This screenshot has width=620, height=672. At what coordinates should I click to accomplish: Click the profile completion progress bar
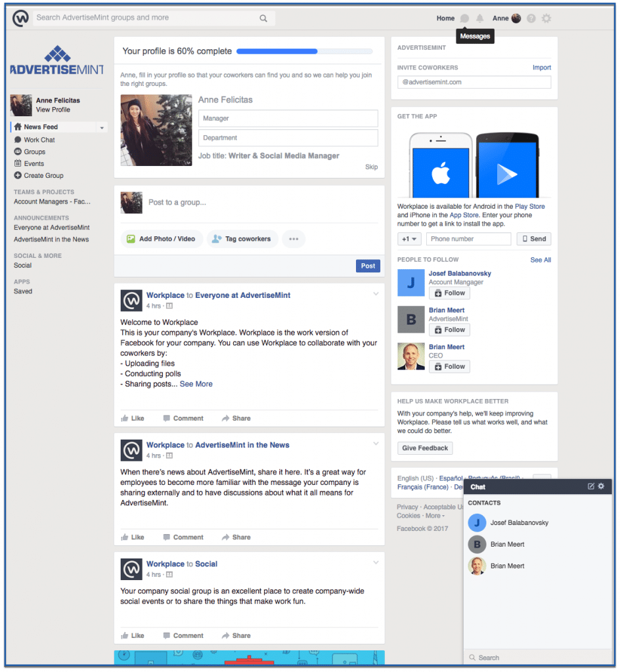[x=305, y=51]
